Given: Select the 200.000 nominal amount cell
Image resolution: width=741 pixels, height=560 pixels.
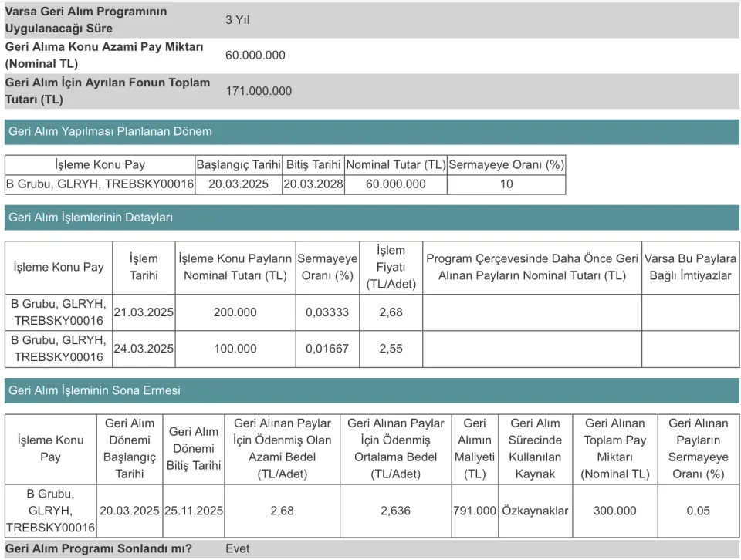Looking at the screenshot, I should 235,312.
